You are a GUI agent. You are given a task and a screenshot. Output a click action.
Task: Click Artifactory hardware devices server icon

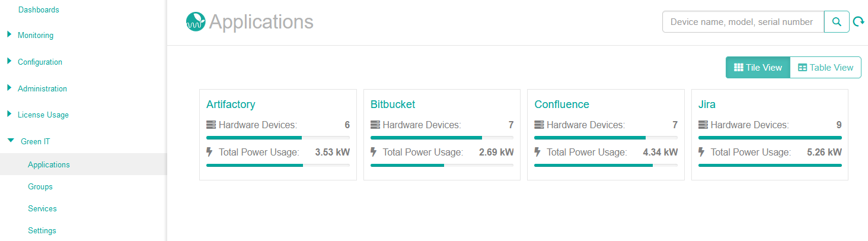point(211,125)
